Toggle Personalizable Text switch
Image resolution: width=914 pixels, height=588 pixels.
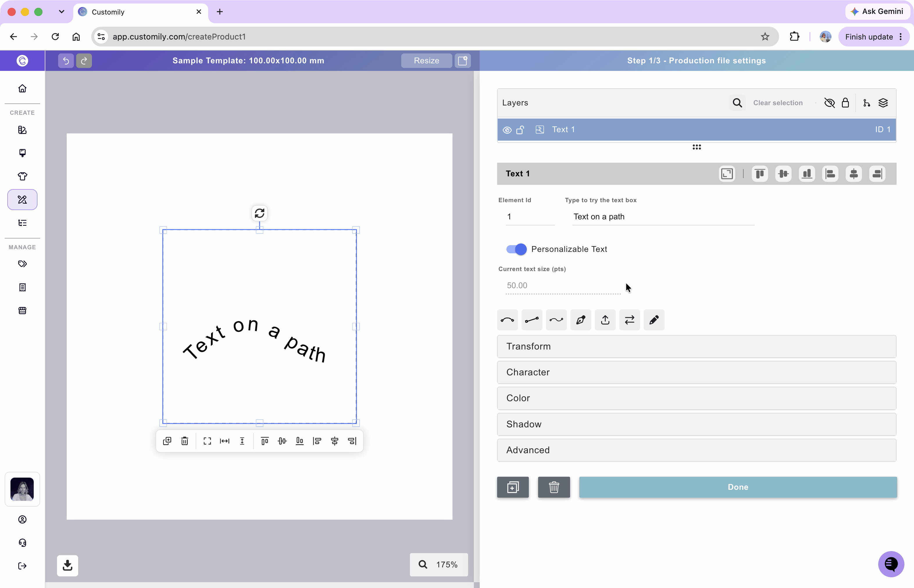[516, 249]
